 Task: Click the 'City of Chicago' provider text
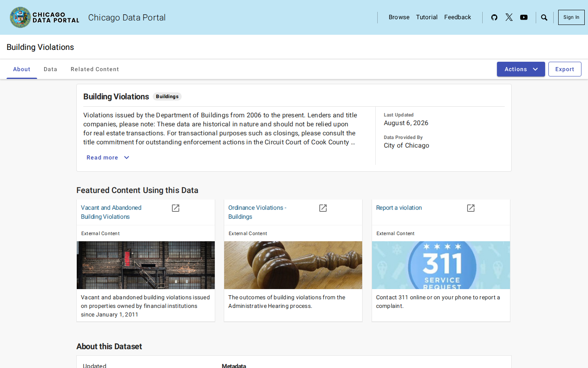point(406,146)
